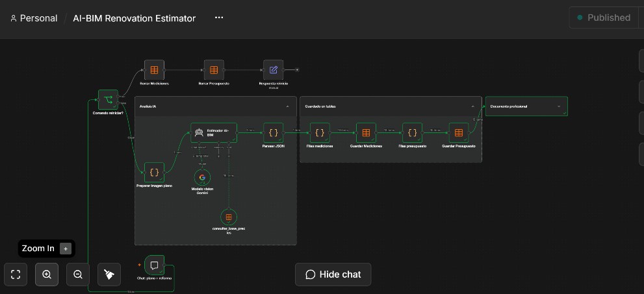Click the Hide chat button
644x294 pixels.
coord(333,275)
